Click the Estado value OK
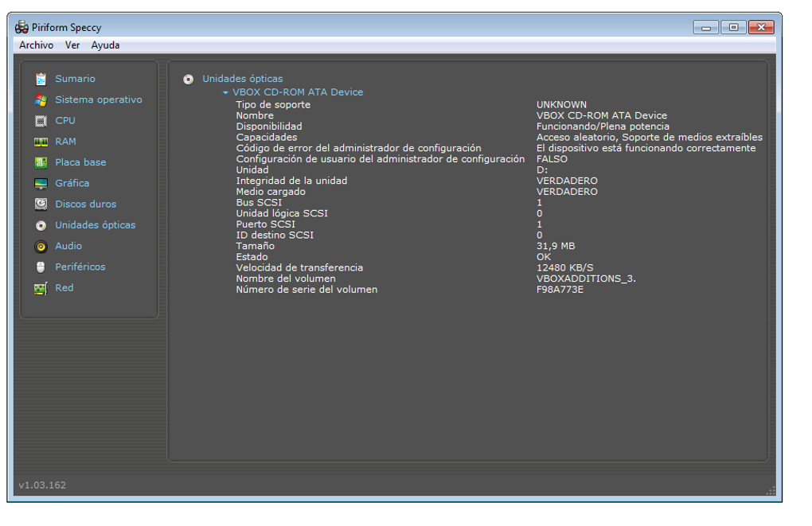Viewport: 812px width, 526px height. point(544,257)
